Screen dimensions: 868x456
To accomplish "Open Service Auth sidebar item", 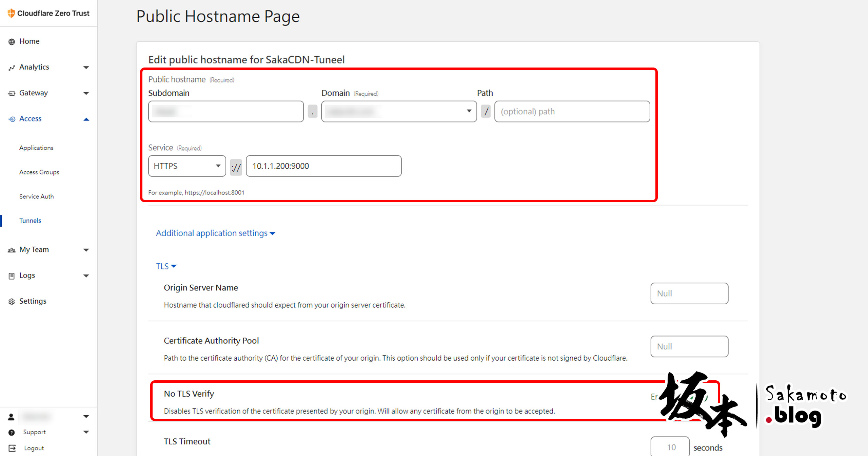I will [x=36, y=196].
